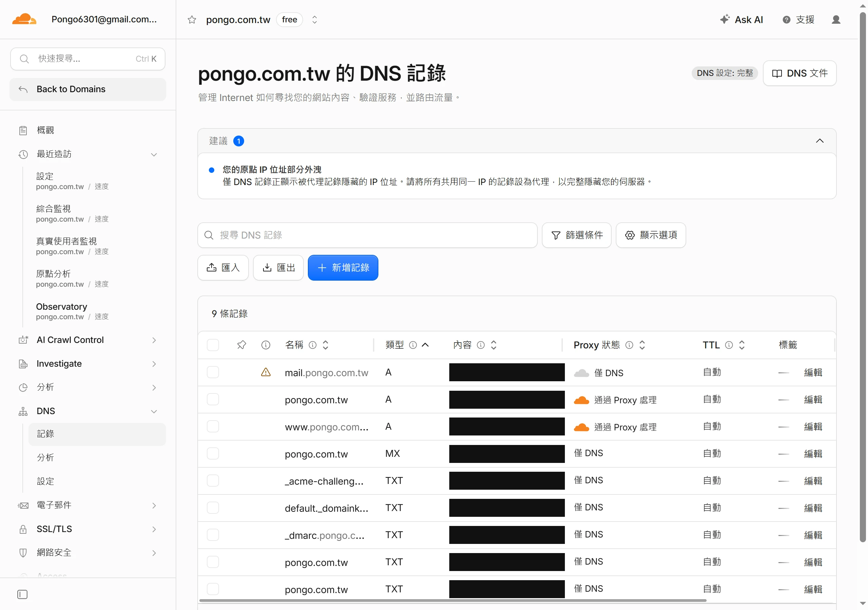The height and width of the screenshot is (610, 868).
Task: Click Back to Domains button
Action: [x=88, y=89]
